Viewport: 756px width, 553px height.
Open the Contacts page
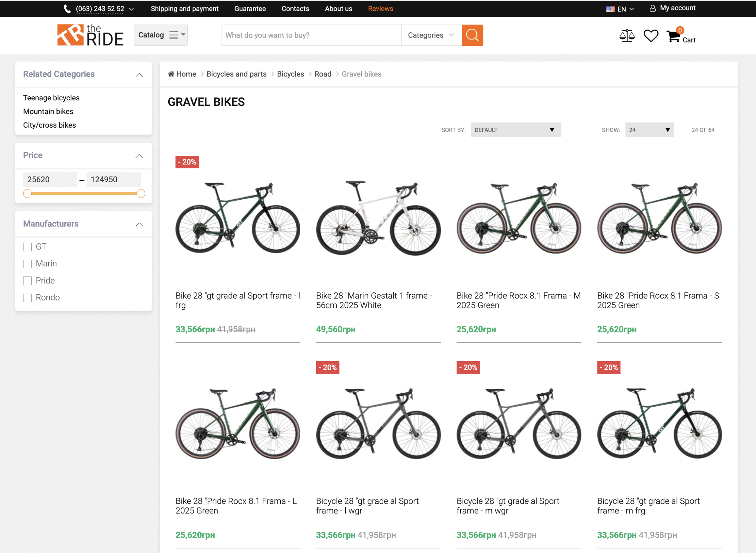(x=295, y=9)
